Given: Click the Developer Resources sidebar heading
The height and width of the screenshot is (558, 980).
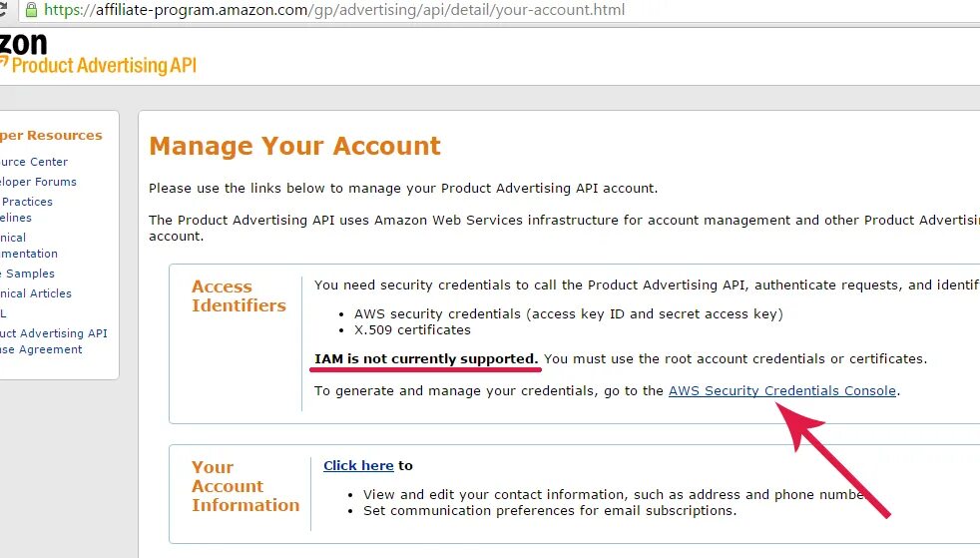Looking at the screenshot, I should (x=51, y=136).
